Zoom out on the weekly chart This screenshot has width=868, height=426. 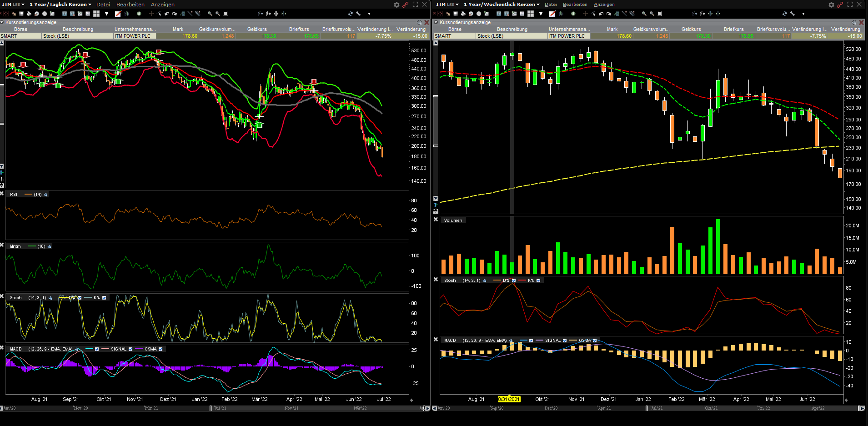point(652,14)
